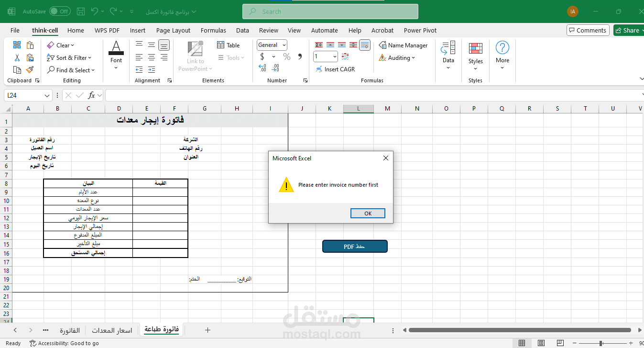644x348 pixels.
Task: Click the zoom slider in status bar
Action: pyautogui.click(x=601, y=343)
